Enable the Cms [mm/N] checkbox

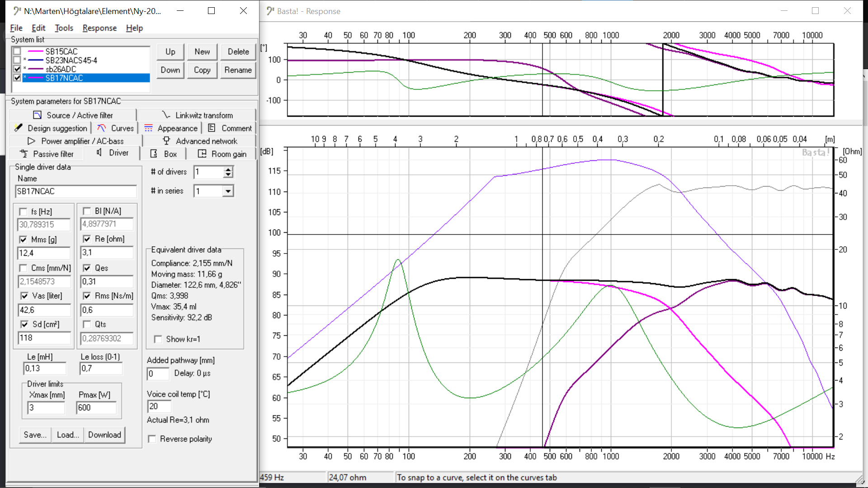23,268
